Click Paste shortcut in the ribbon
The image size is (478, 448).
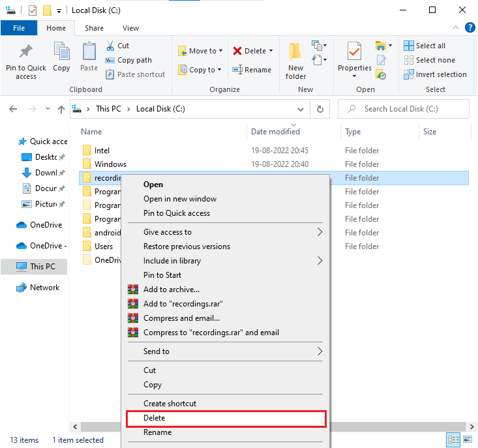click(135, 74)
